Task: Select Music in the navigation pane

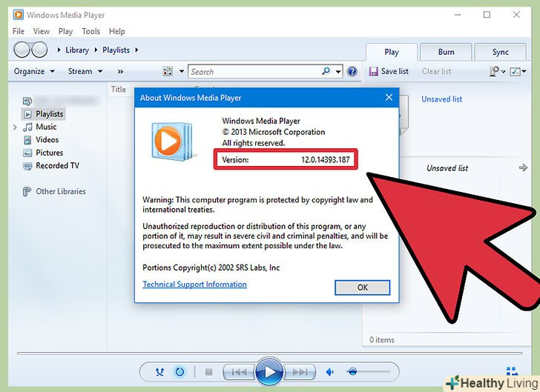Action: pos(39,127)
